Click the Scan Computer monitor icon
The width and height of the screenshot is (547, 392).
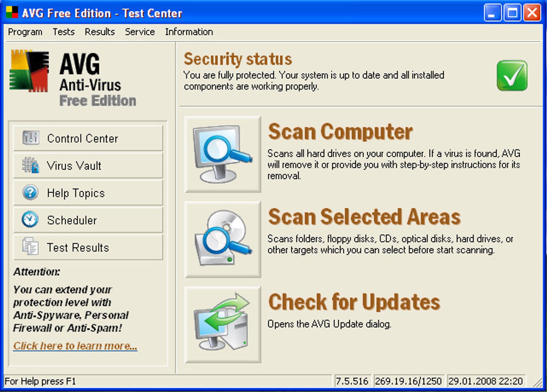tap(223, 154)
